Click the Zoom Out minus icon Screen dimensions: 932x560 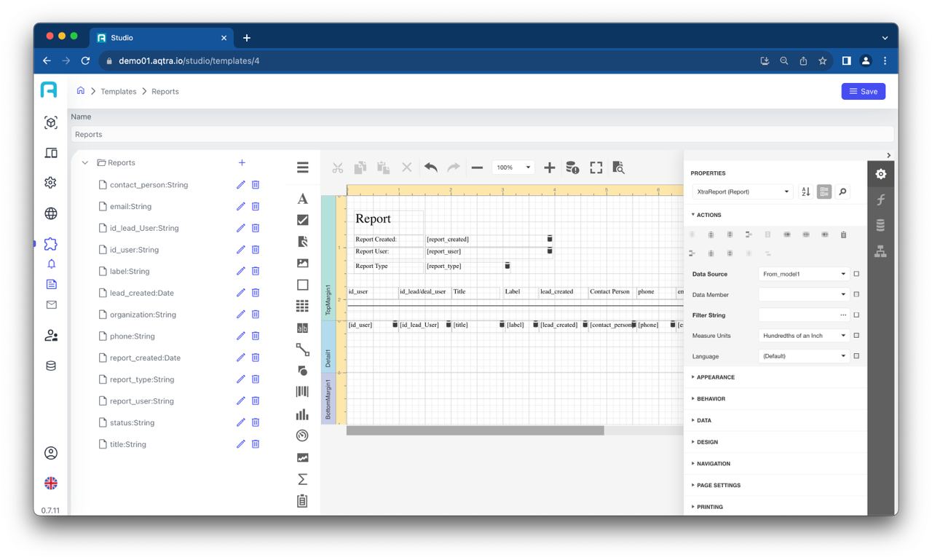tap(477, 167)
